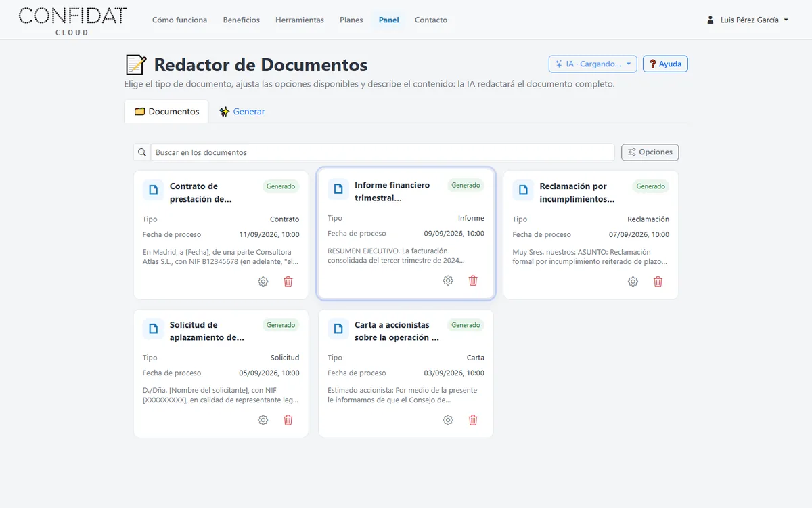Go to the Planes page

coord(351,20)
